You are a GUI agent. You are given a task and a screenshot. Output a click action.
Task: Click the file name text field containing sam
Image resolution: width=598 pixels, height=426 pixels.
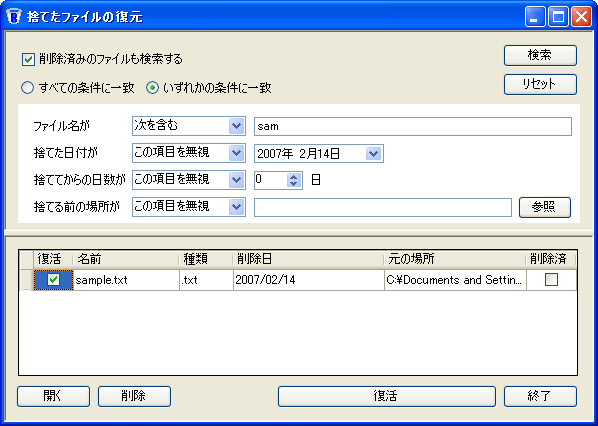(x=413, y=126)
